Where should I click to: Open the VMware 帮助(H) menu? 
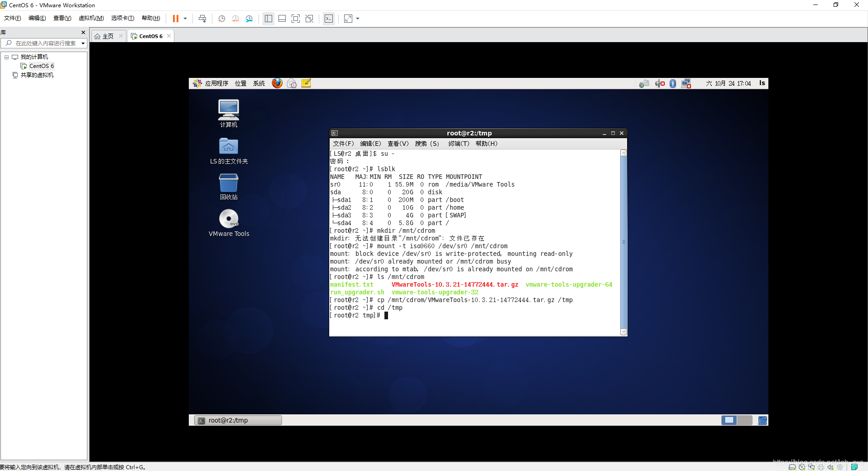click(x=151, y=18)
